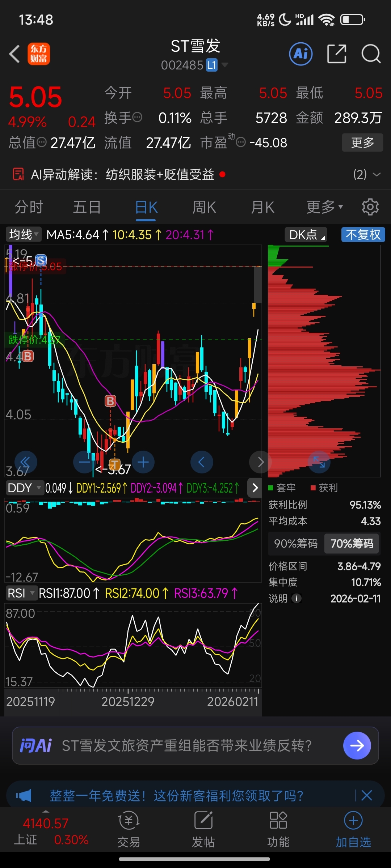Viewport: 391px width, 868px height.
Task: Tap 市盈 info smiley icon
Action: click(x=241, y=142)
